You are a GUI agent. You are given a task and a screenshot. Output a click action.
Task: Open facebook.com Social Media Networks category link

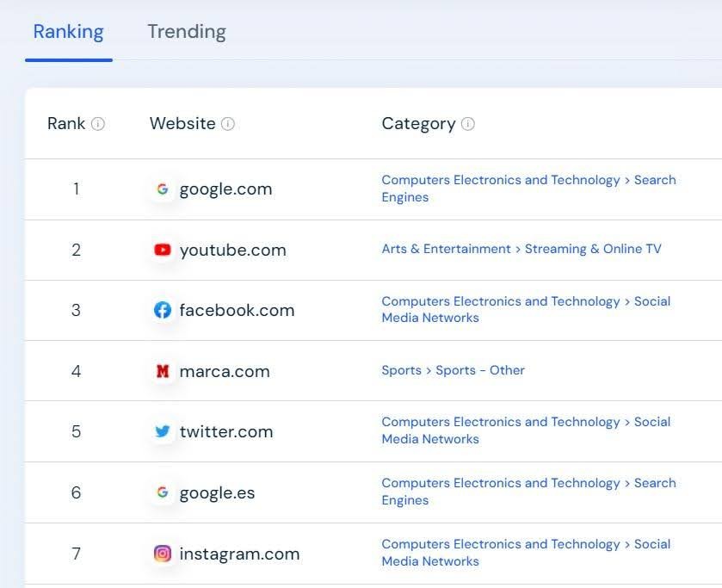(526, 310)
